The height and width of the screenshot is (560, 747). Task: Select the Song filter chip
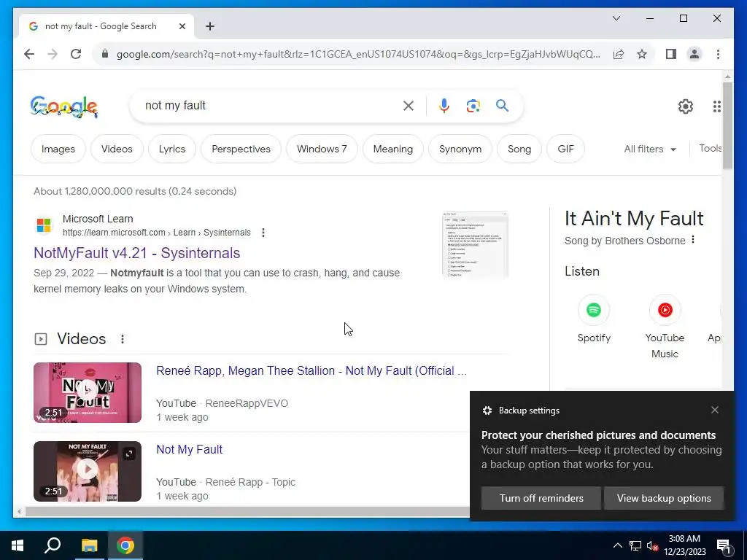pyautogui.click(x=519, y=149)
